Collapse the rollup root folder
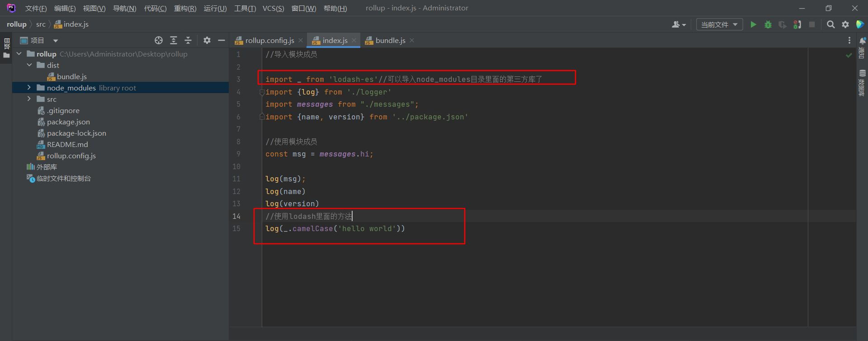The image size is (868, 341). [19, 54]
